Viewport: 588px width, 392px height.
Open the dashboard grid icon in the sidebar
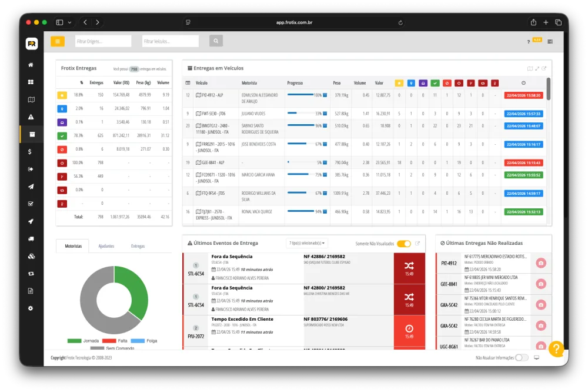tap(31, 82)
